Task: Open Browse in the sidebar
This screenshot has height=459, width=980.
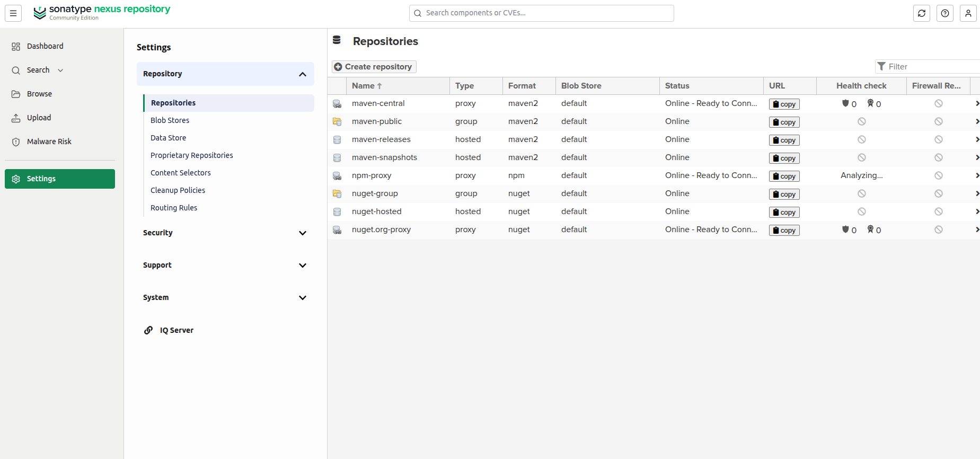Action: coord(60,94)
